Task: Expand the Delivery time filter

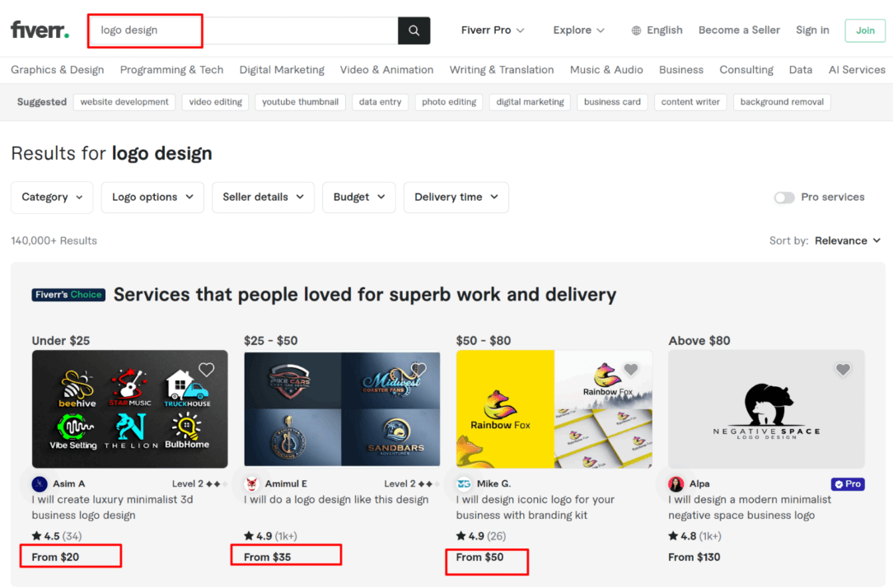Action: pyautogui.click(x=456, y=198)
